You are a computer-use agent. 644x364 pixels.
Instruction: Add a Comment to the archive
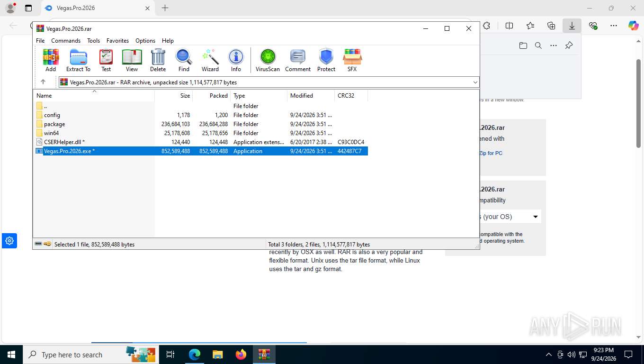tap(298, 60)
